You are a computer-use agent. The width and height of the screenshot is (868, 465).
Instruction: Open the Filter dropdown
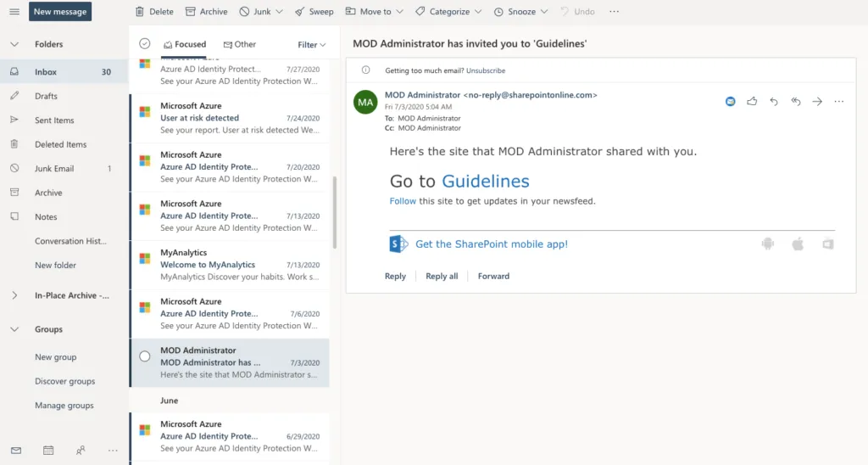tap(312, 45)
